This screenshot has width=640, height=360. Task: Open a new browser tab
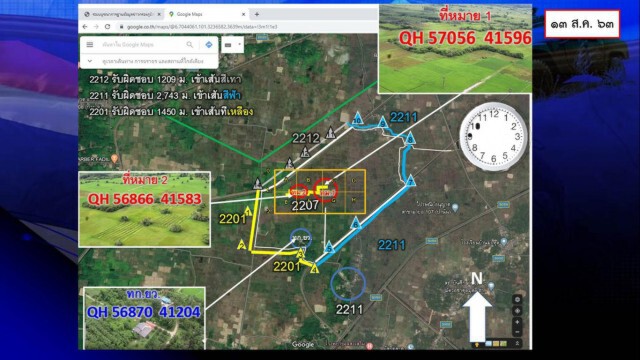257,14
